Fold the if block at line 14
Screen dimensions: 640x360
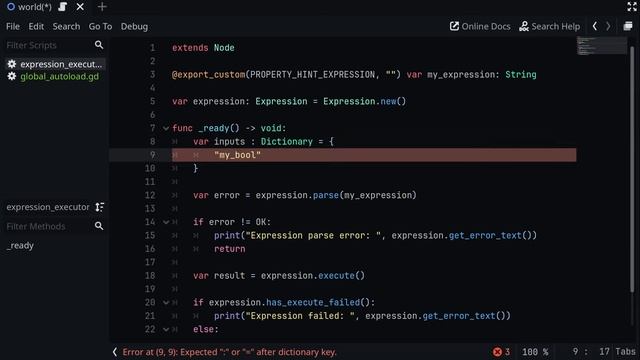coord(166,222)
